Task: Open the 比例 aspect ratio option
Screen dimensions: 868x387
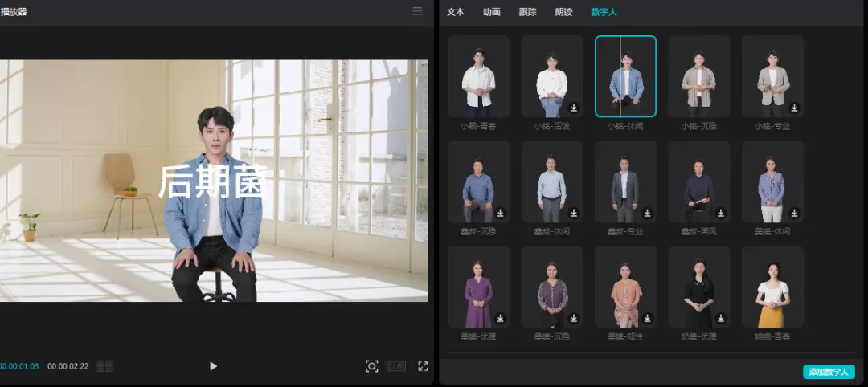Action: pos(397,366)
